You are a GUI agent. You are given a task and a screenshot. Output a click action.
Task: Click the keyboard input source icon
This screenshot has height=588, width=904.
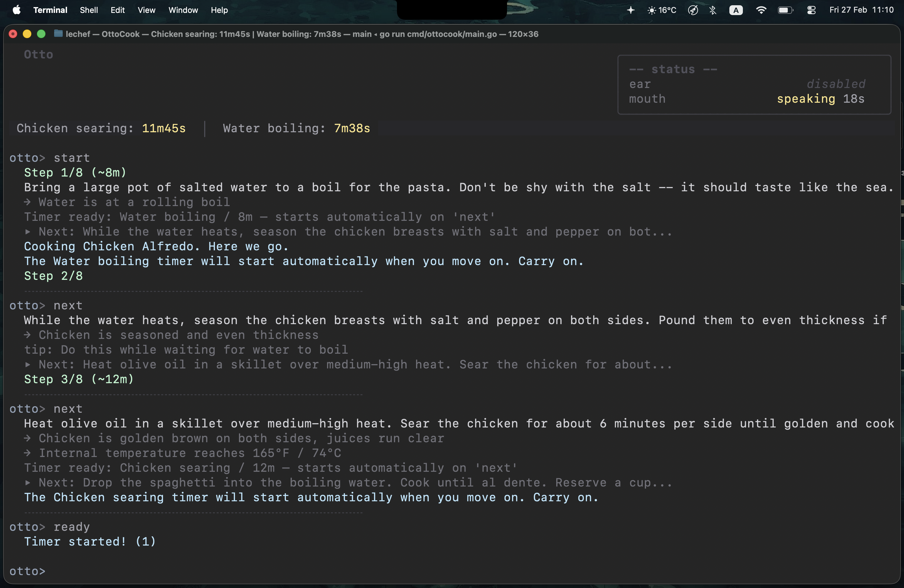click(x=736, y=10)
